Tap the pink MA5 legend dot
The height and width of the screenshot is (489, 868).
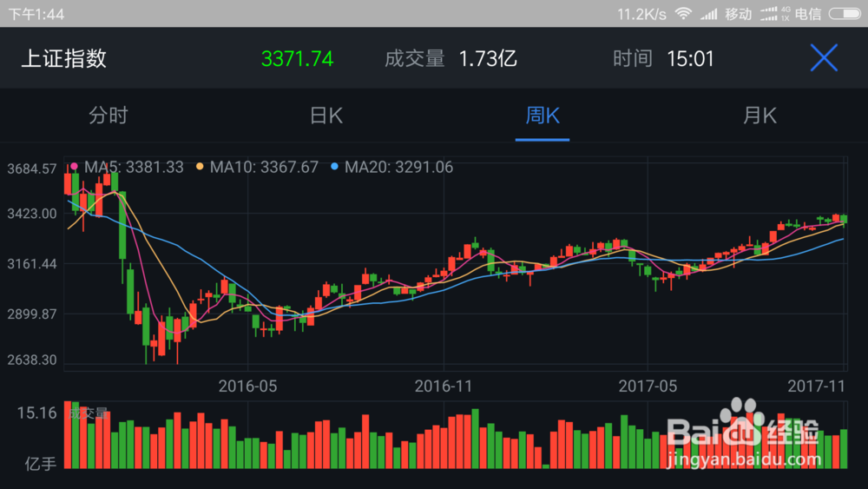click(x=74, y=166)
